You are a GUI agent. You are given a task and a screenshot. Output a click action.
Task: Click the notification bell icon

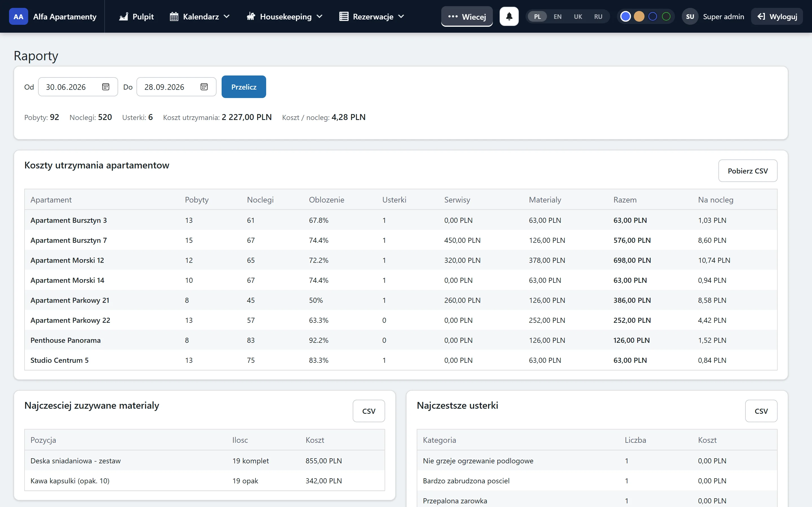[509, 16]
